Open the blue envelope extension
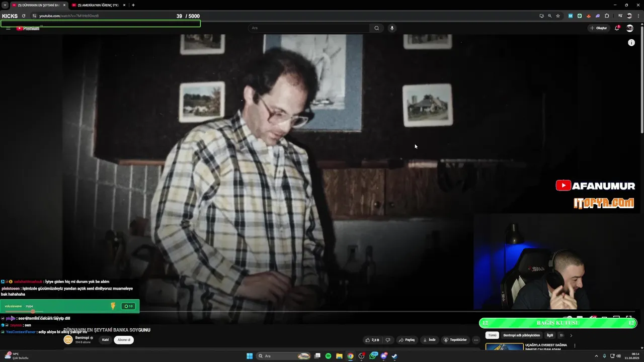Viewport: 644px width, 362px height. [571, 16]
